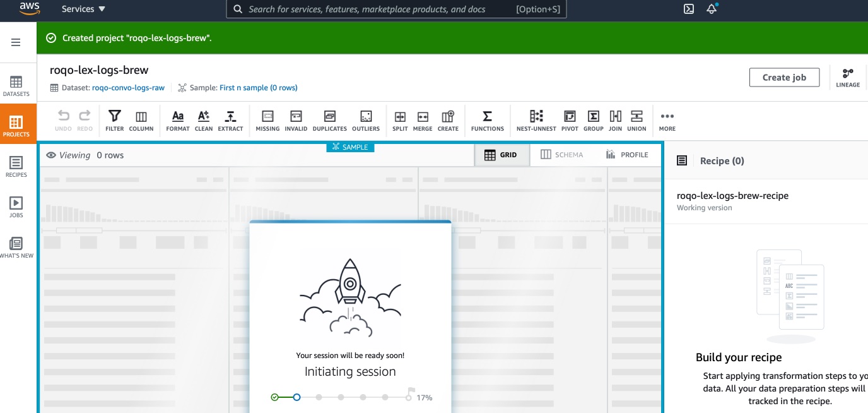Click the project title roqo-lex-logs-brew

(x=99, y=70)
